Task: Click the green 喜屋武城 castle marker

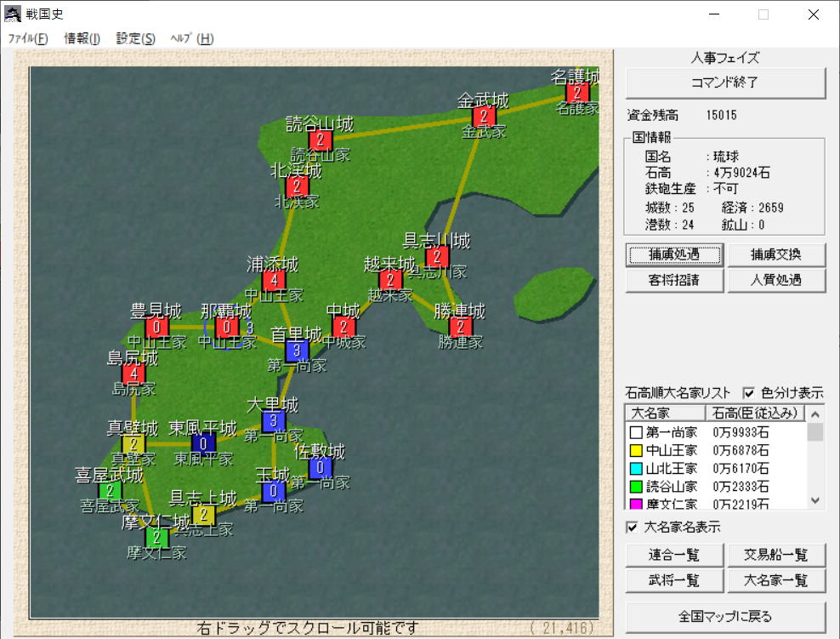Action: click(110, 490)
